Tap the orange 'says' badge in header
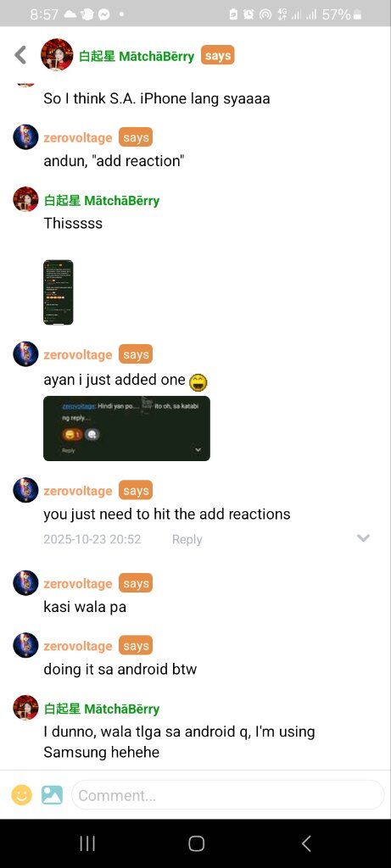 click(x=218, y=55)
